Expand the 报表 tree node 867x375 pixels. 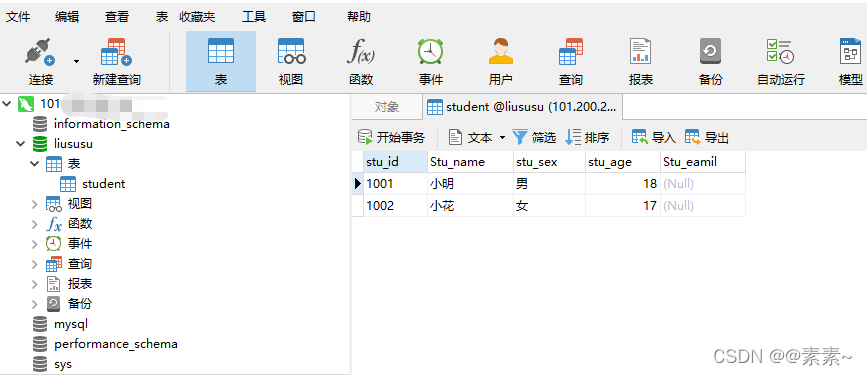[x=35, y=284]
